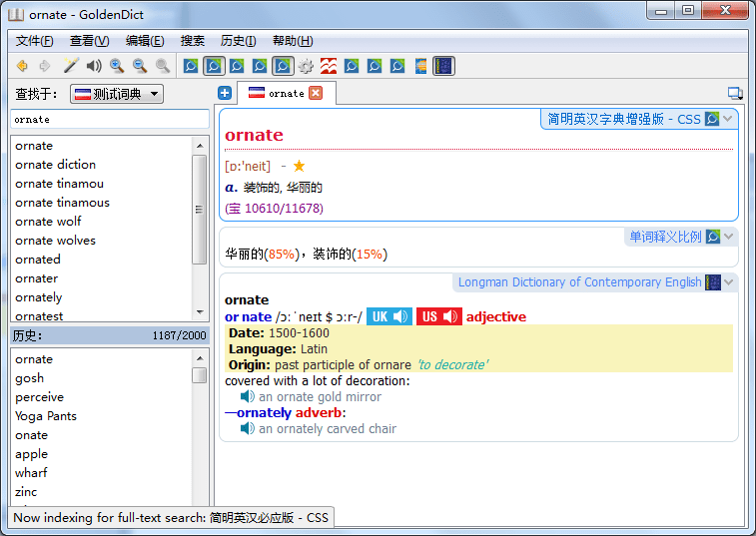Toggle dictionary icon right of grey magnifier

click(191, 66)
